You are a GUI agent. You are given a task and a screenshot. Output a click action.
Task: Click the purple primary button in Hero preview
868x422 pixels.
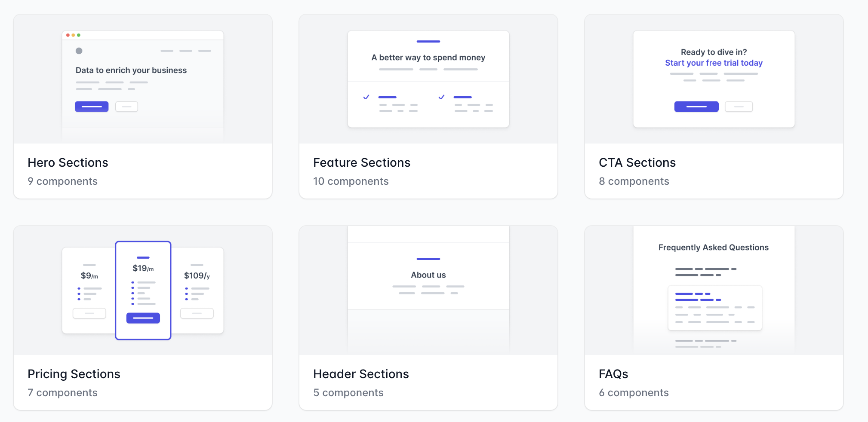click(92, 107)
